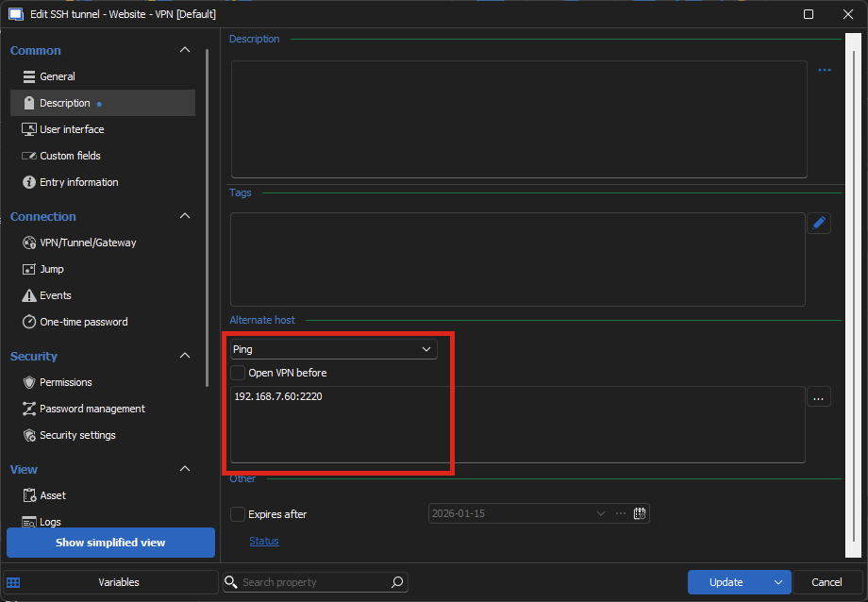Open the calendar picker icon
This screenshot has height=602, width=868.
pyautogui.click(x=640, y=513)
